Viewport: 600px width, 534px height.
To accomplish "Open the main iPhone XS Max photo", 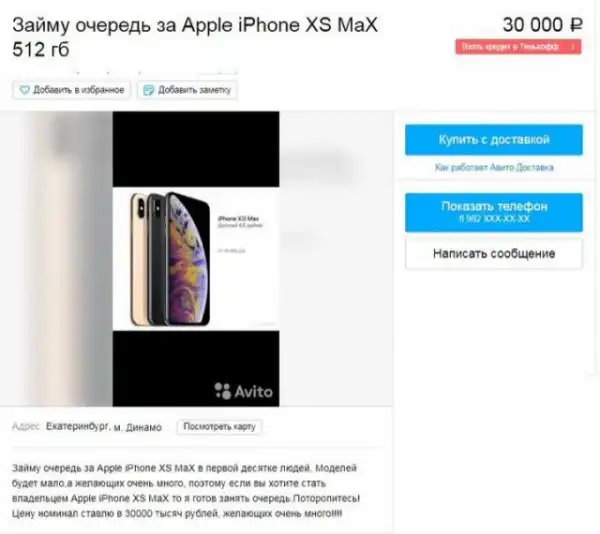I will pyautogui.click(x=196, y=259).
